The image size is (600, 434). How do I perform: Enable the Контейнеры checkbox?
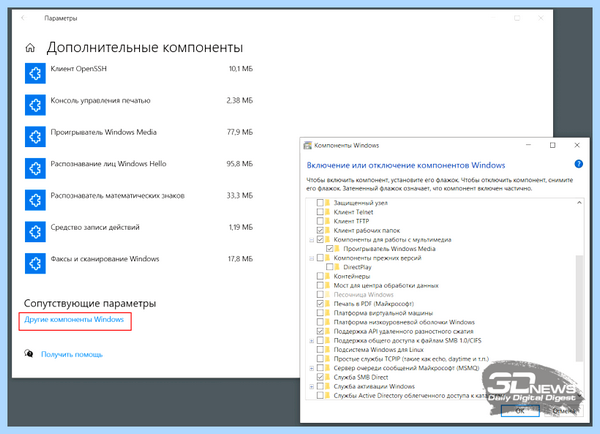(x=320, y=276)
